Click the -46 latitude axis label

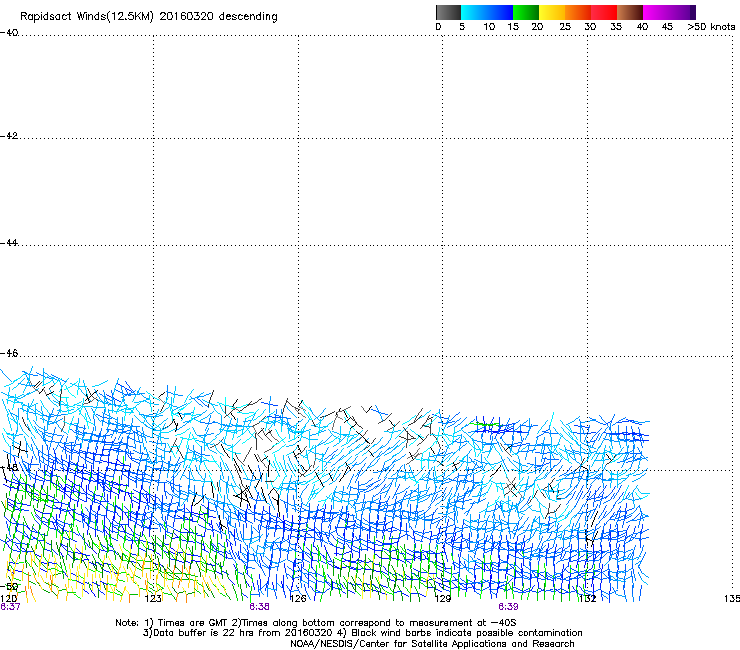[x=9, y=354]
